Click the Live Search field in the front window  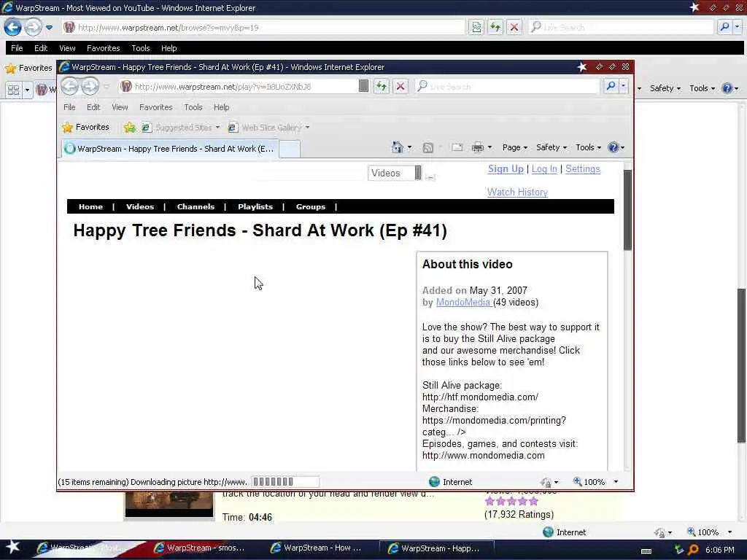point(508,86)
